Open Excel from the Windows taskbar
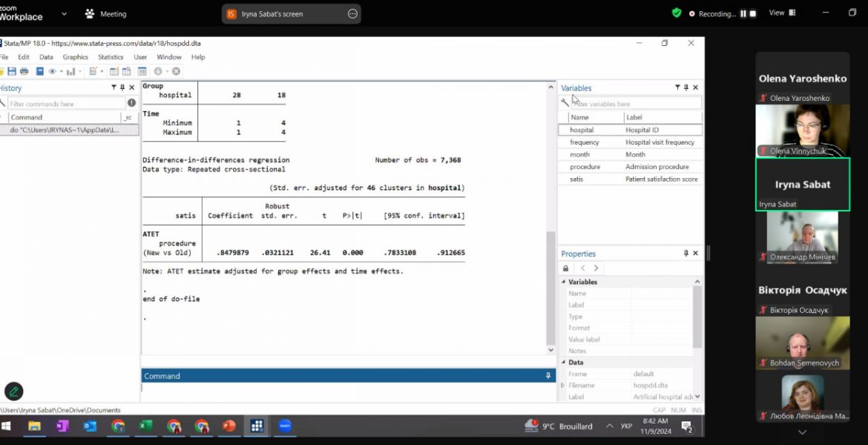 tap(145, 426)
